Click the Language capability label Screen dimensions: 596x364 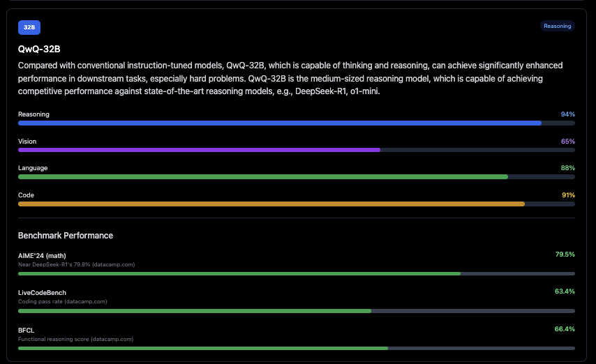[x=33, y=168]
